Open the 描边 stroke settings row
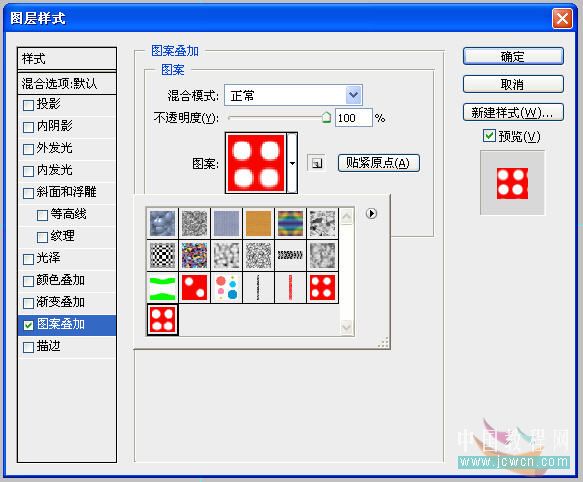 [x=67, y=347]
